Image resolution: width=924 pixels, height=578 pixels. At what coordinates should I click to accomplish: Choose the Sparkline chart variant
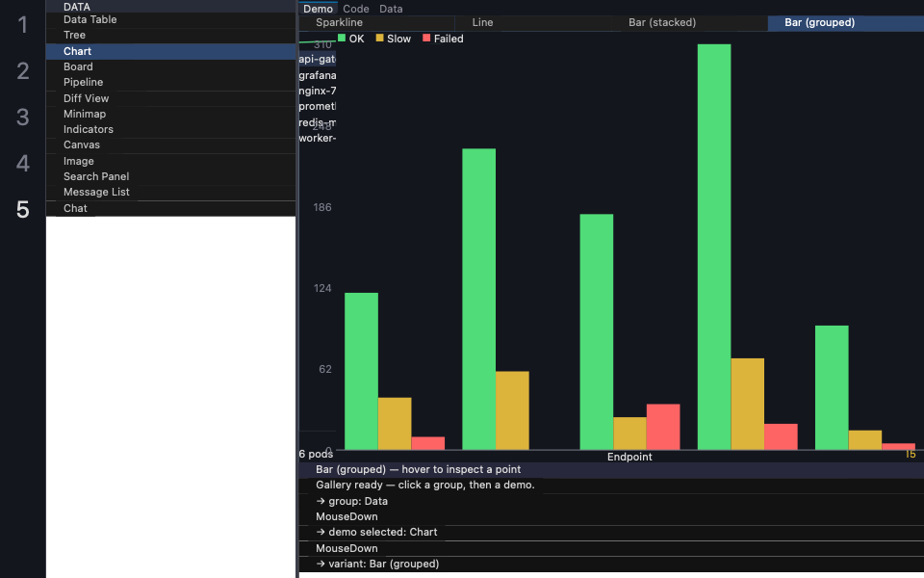tap(377, 23)
